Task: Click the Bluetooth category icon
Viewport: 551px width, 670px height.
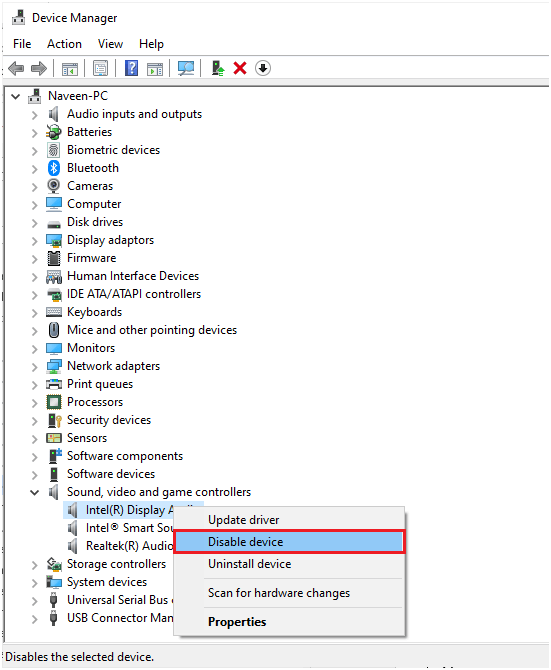Action: point(53,168)
